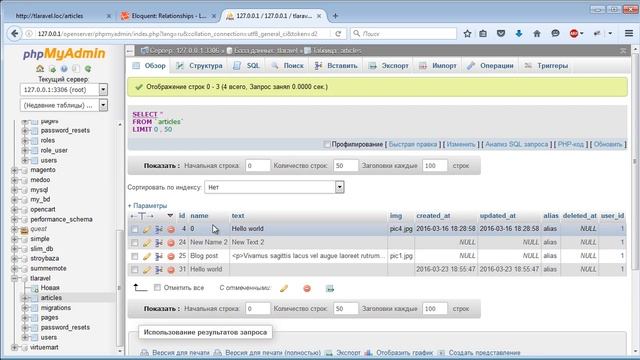Delete checked rows via С отмеченными icon
640x360 pixels.
[x=307, y=288]
